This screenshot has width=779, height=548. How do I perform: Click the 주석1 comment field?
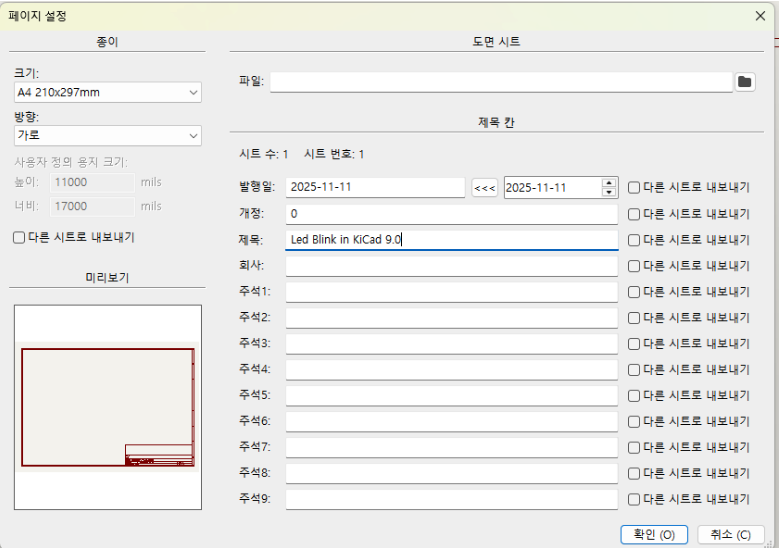click(x=452, y=292)
